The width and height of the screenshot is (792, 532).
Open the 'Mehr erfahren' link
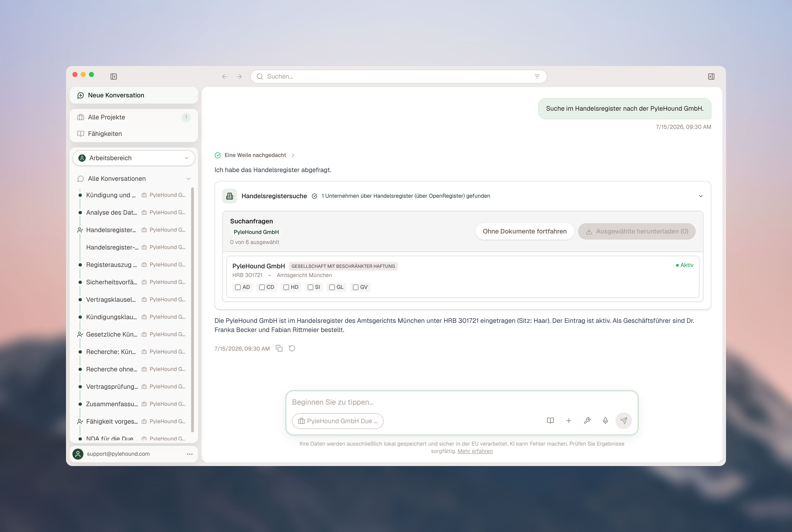pos(475,451)
